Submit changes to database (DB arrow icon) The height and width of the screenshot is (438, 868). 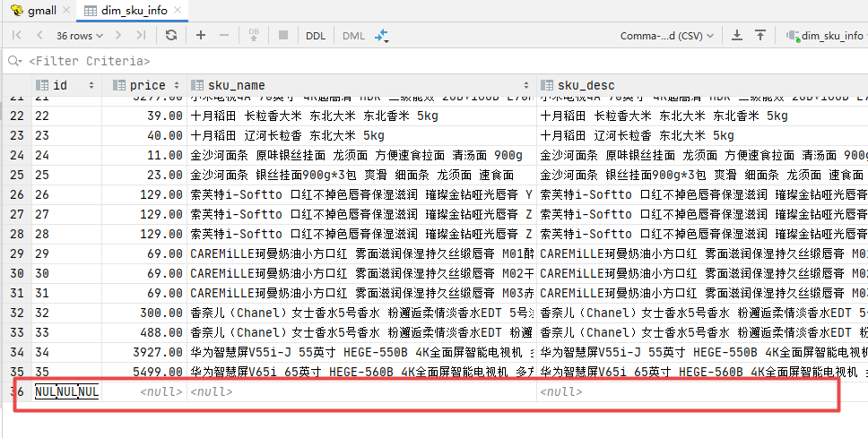pos(254,36)
